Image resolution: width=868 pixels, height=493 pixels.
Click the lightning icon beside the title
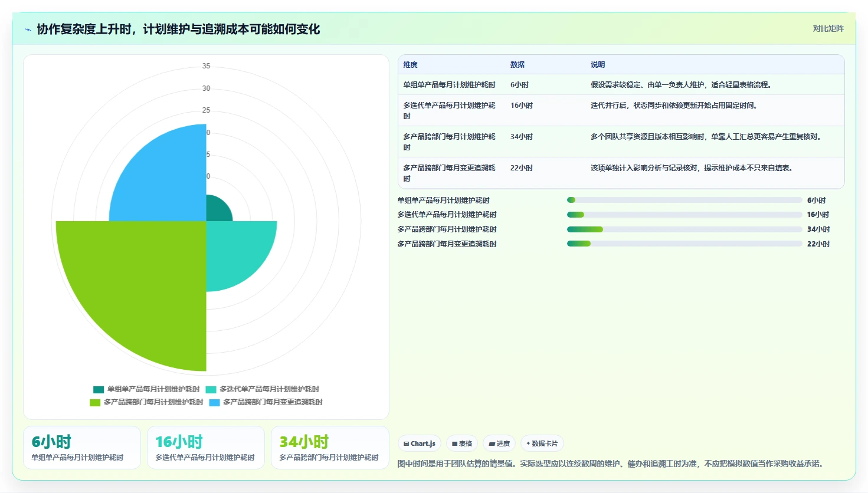click(28, 29)
